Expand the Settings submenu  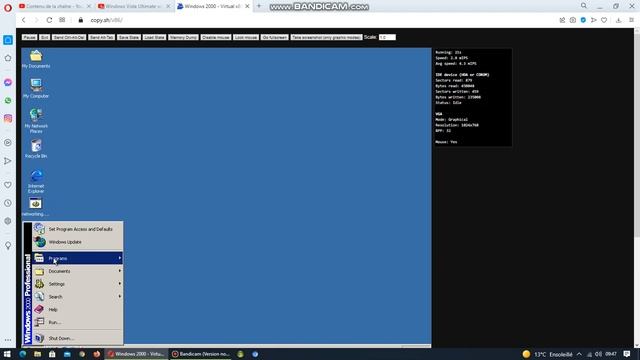coord(78,284)
